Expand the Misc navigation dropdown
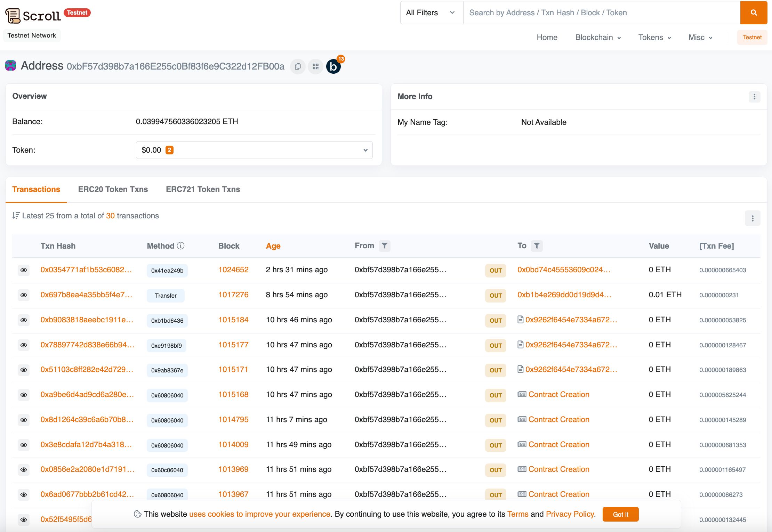 click(x=700, y=37)
